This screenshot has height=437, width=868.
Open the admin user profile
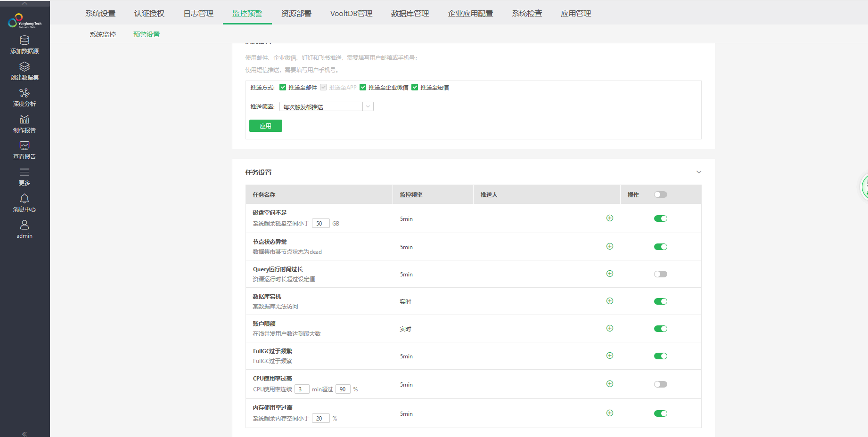coord(25,230)
